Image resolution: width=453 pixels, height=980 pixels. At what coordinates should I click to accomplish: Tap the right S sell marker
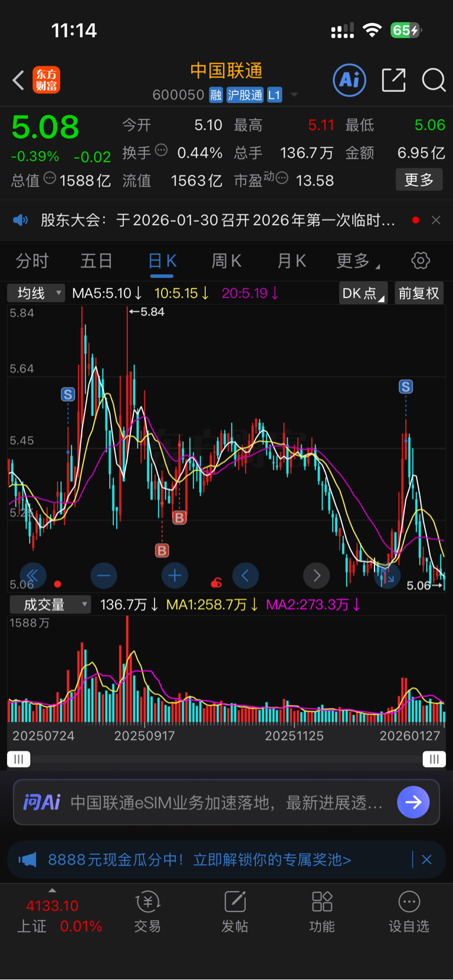(406, 387)
